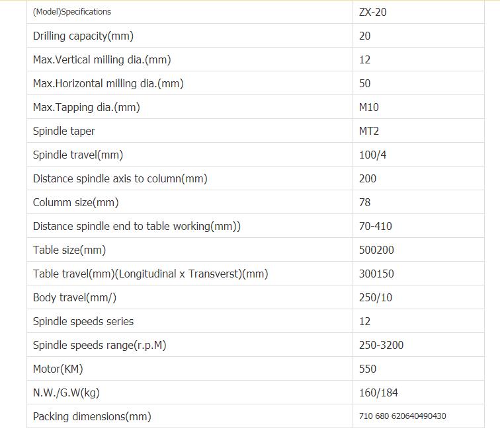Screen dimensions: 500x448
Task: Select the Max.Vertical milling dia. row label
Action: coord(102,59)
